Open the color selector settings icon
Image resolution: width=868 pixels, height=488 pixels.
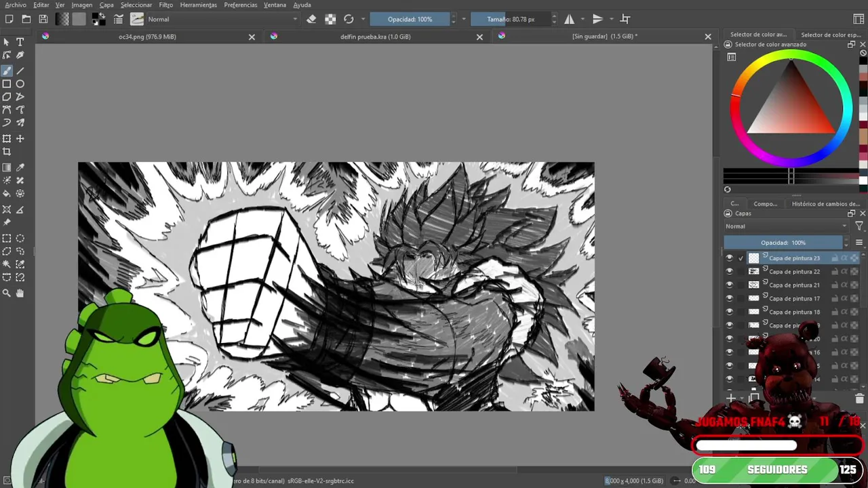[732, 57]
